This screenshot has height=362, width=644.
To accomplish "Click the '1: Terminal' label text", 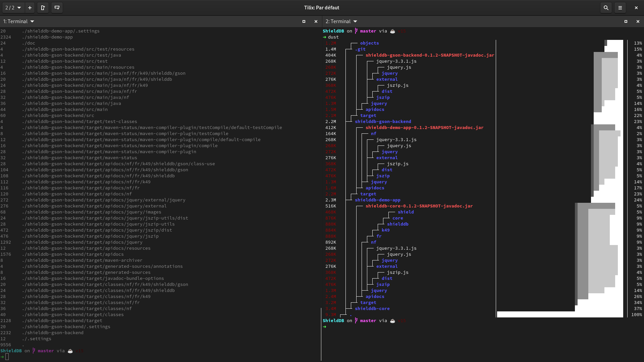I will pyautogui.click(x=15, y=21).
